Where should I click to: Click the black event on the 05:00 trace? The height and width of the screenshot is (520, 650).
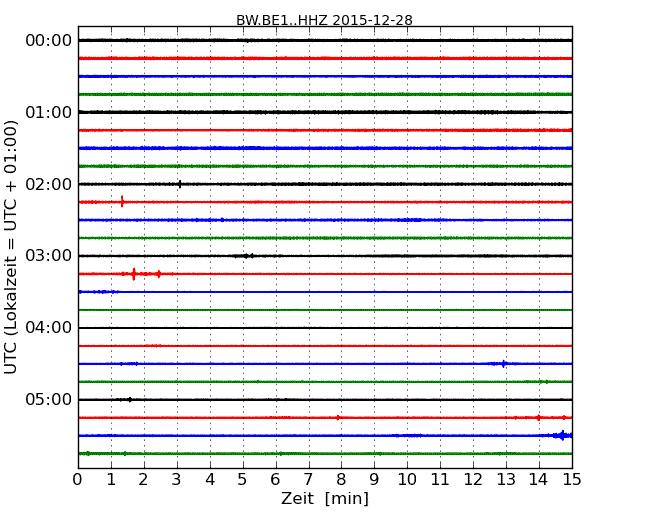pyautogui.click(x=130, y=400)
